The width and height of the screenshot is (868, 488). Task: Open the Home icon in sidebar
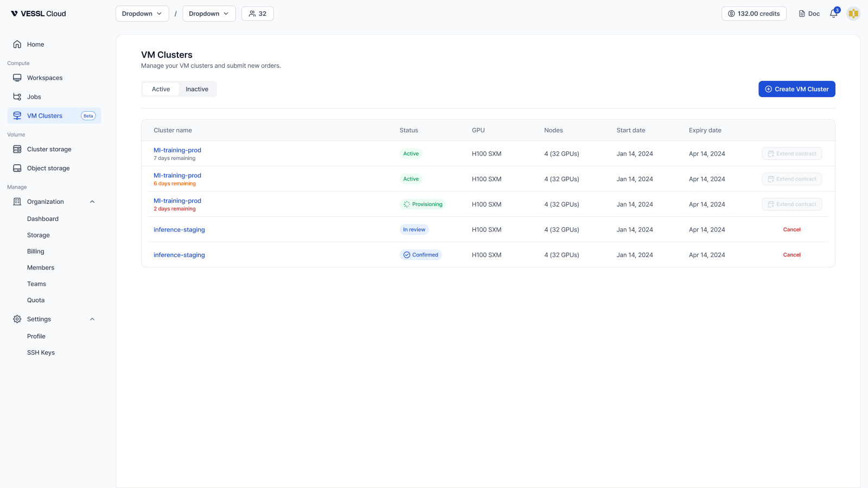point(17,44)
